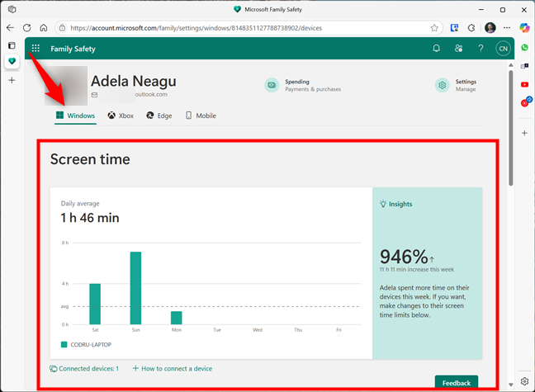Click the page vertical scrollbar thumb
This screenshot has height=392, width=535.
[510, 128]
